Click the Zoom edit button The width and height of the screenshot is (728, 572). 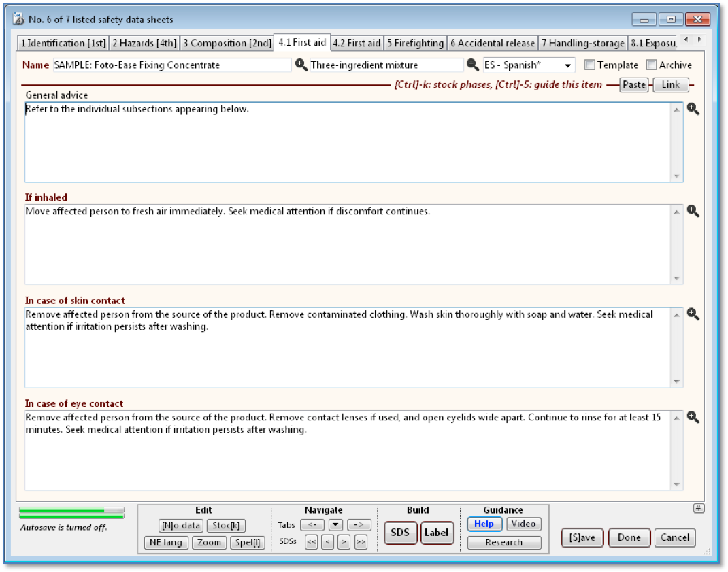[x=209, y=542]
